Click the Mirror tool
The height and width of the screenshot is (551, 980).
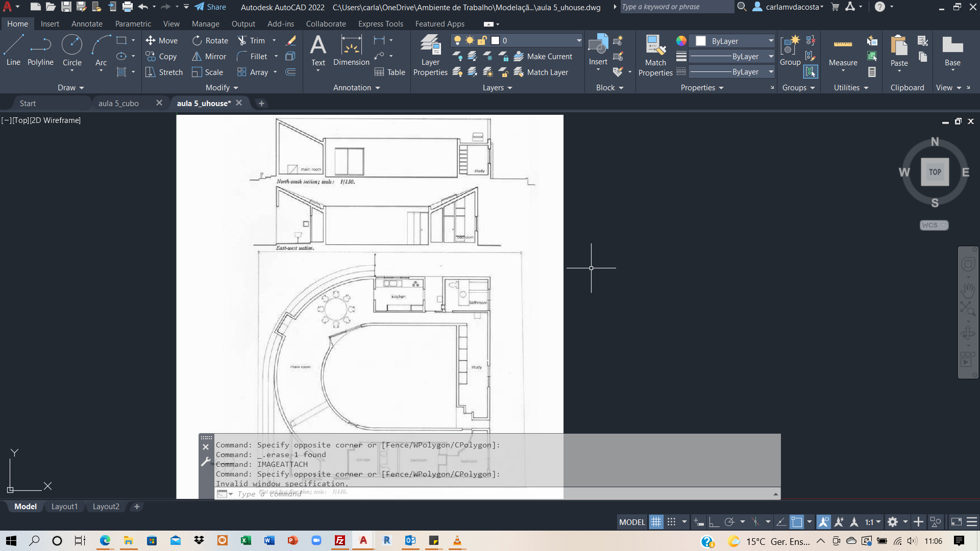pos(209,56)
